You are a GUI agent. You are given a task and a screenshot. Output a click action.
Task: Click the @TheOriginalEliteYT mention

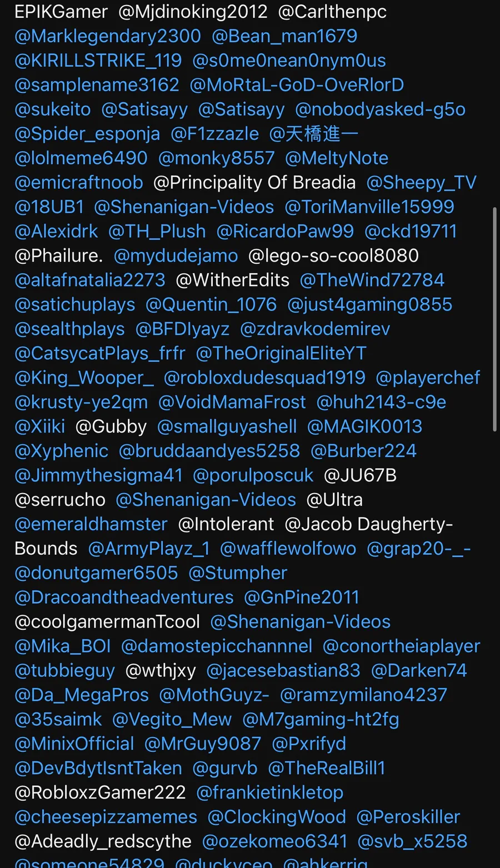point(281,354)
